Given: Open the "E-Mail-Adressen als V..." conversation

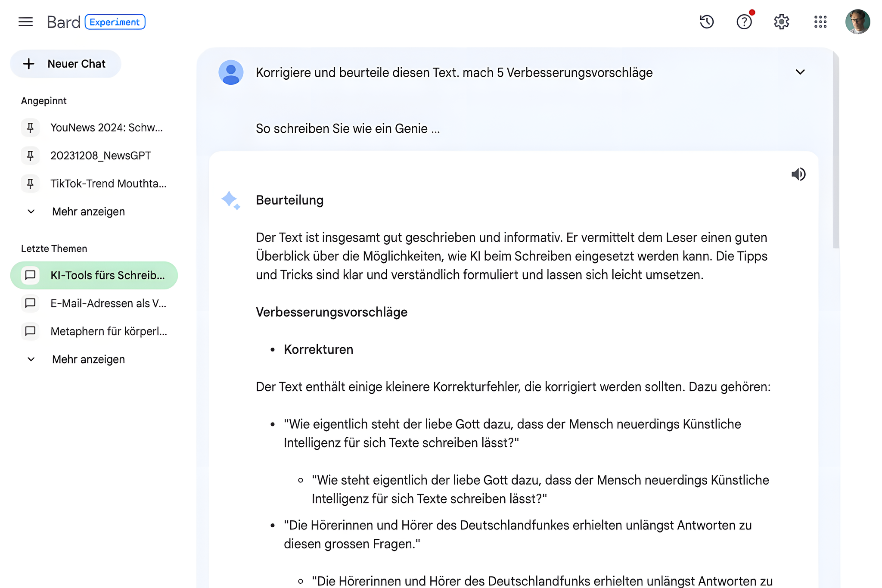Looking at the screenshot, I should tap(108, 303).
